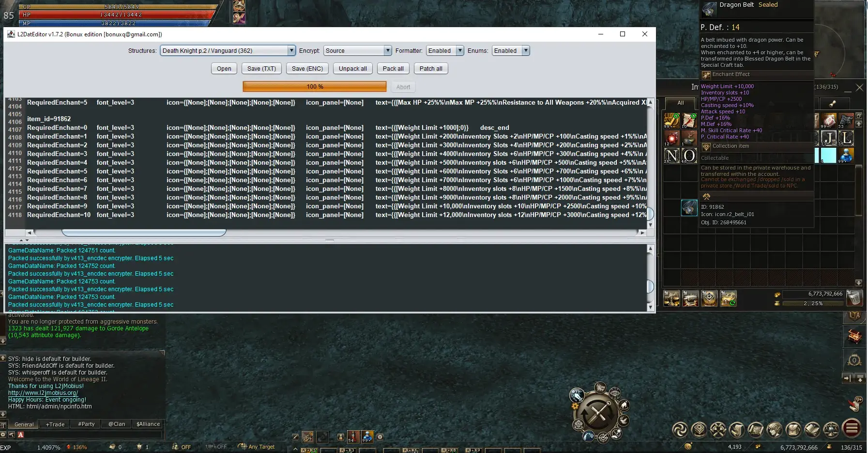868x453 pixels.
Task: Click the blue character item in bottom shortcut bar
Action: click(x=367, y=437)
